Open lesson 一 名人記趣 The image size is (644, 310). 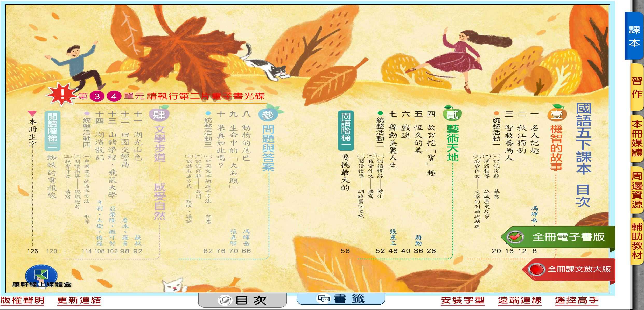535,132
